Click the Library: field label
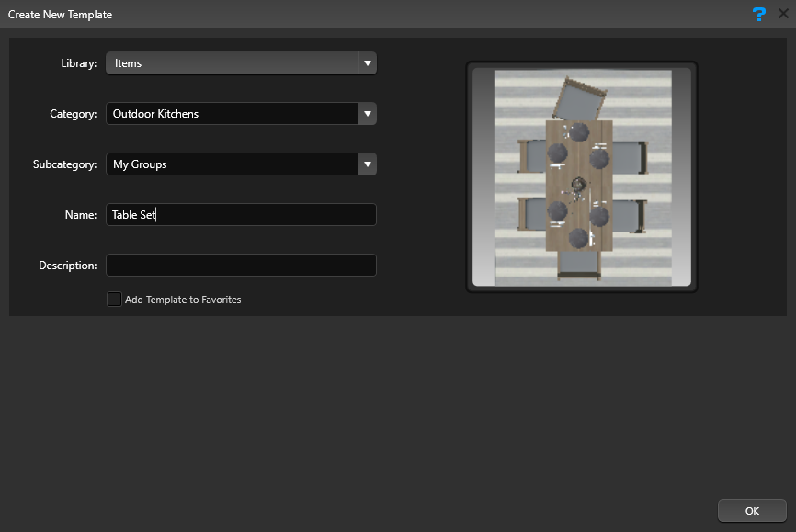This screenshot has width=796, height=532. tap(79, 63)
